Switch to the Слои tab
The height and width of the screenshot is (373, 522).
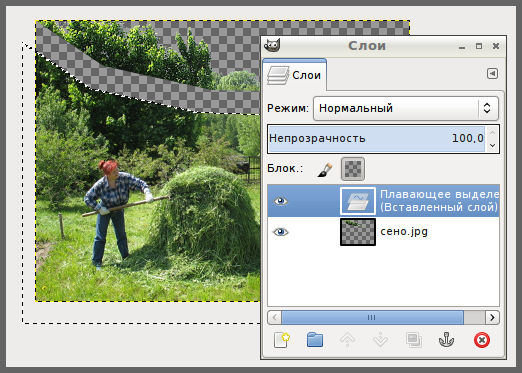[294, 75]
